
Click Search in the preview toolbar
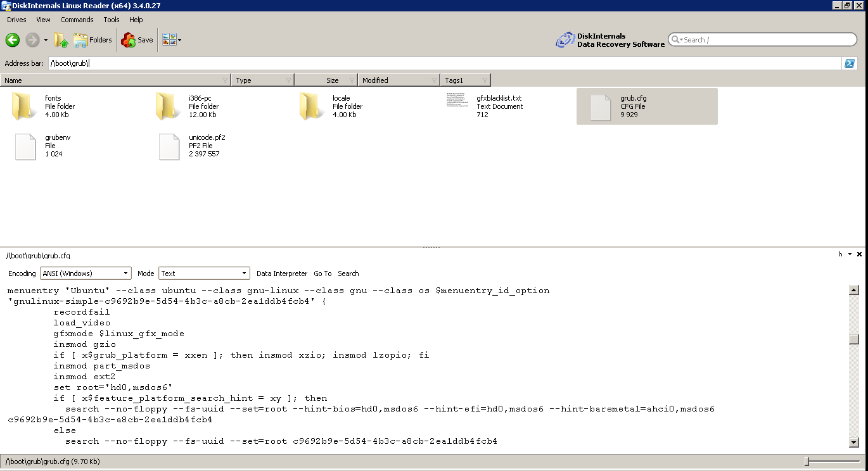348,273
